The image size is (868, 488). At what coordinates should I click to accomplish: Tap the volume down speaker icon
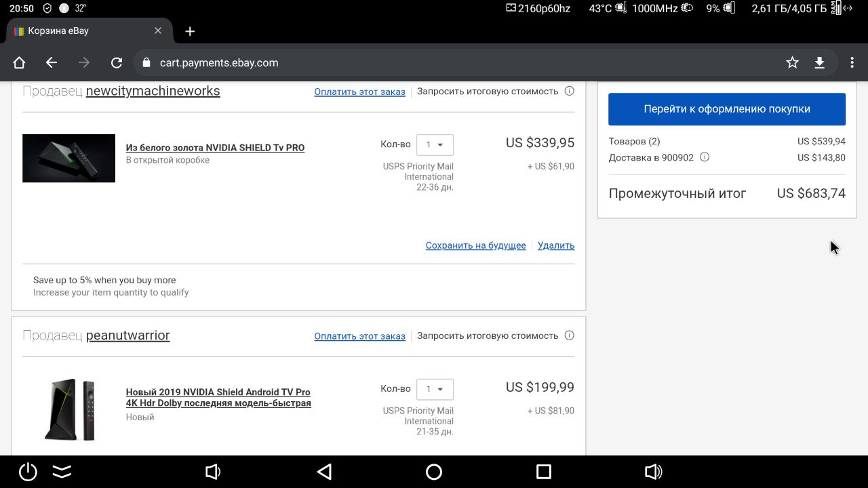point(213,472)
